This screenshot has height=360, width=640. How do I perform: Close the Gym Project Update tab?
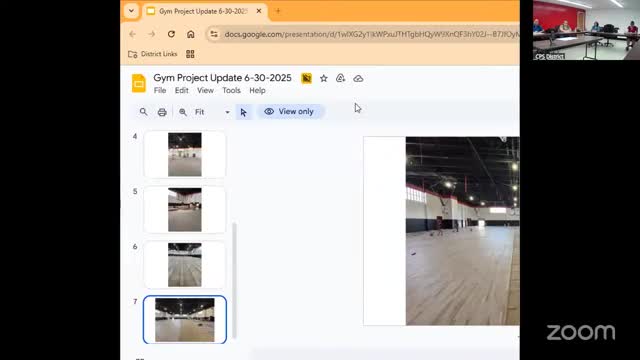point(259,11)
